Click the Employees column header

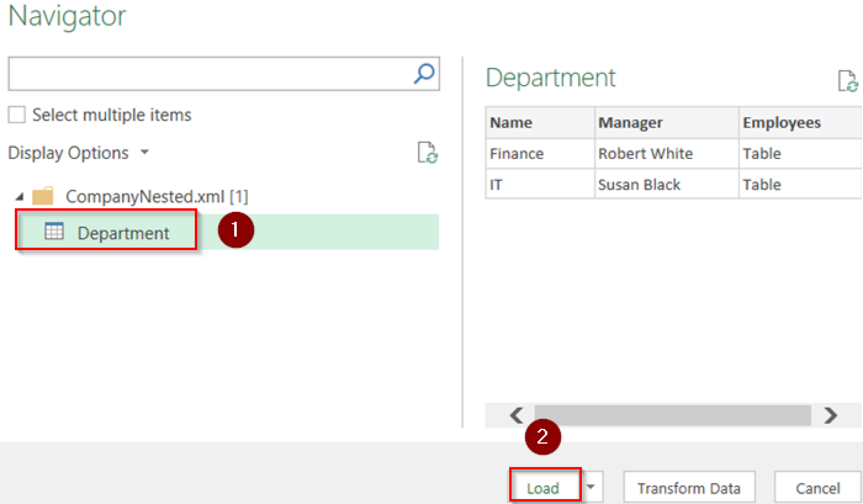[781, 123]
